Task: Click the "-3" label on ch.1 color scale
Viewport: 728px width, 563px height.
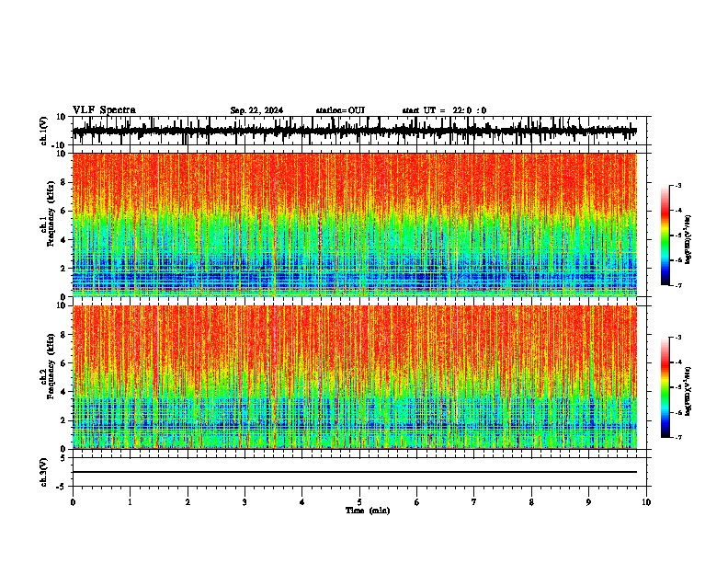Action: click(677, 185)
